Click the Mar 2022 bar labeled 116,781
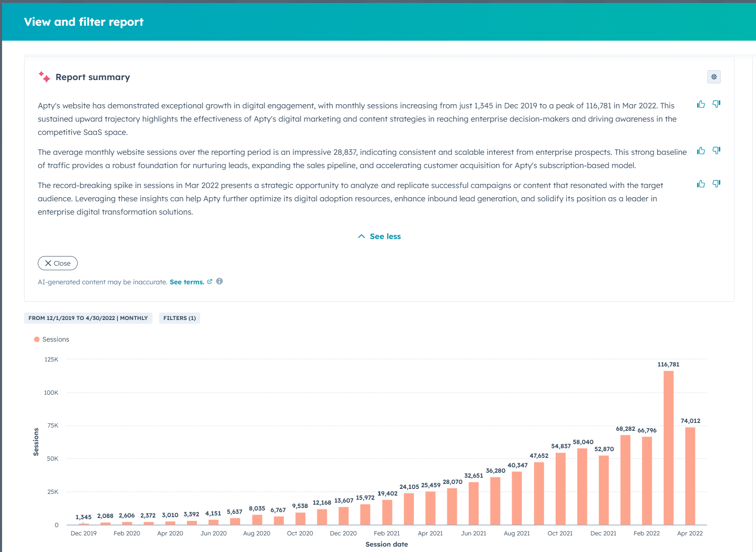The width and height of the screenshot is (756, 552). pyautogui.click(x=668, y=448)
